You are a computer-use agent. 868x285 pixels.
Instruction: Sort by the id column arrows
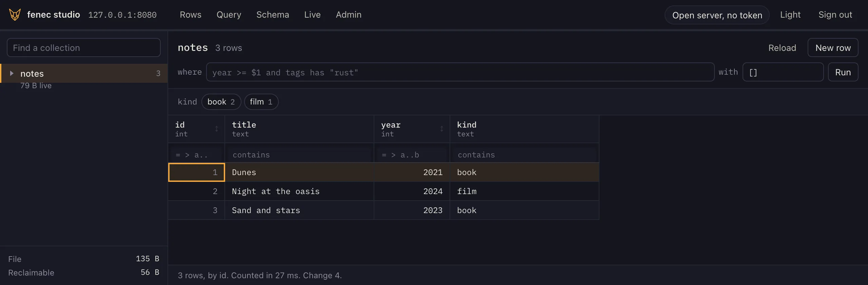(x=217, y=129)
